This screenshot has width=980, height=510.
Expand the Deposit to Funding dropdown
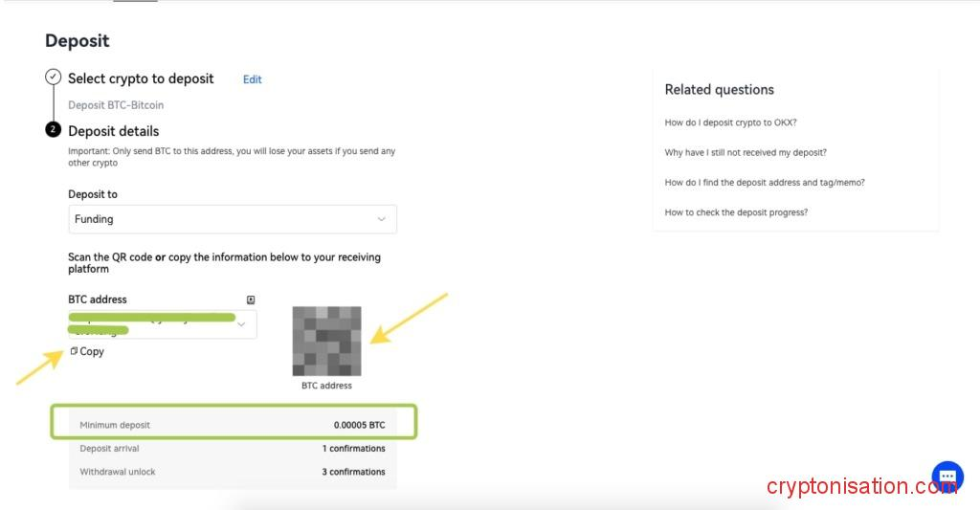pyautogui.click(x=381, y=219)
